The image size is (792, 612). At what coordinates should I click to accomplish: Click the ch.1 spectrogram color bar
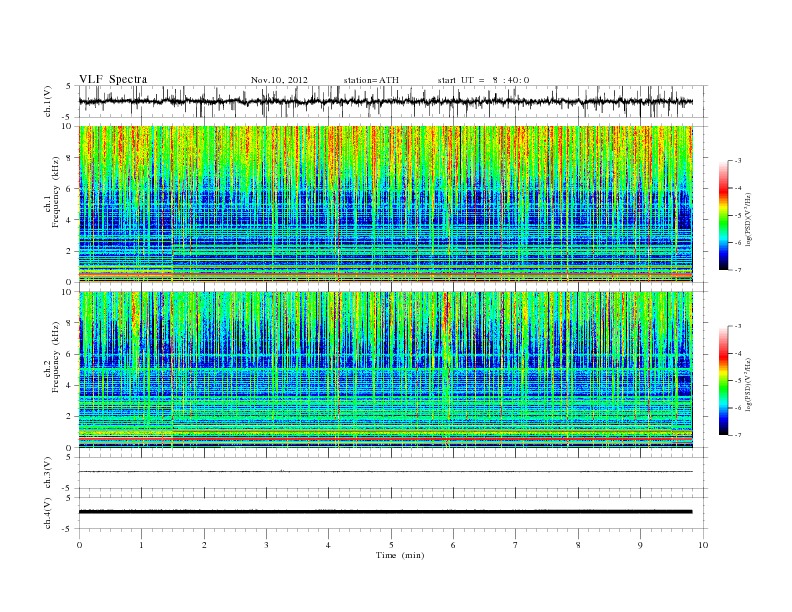pyautogui.click(x=723, y=215)
